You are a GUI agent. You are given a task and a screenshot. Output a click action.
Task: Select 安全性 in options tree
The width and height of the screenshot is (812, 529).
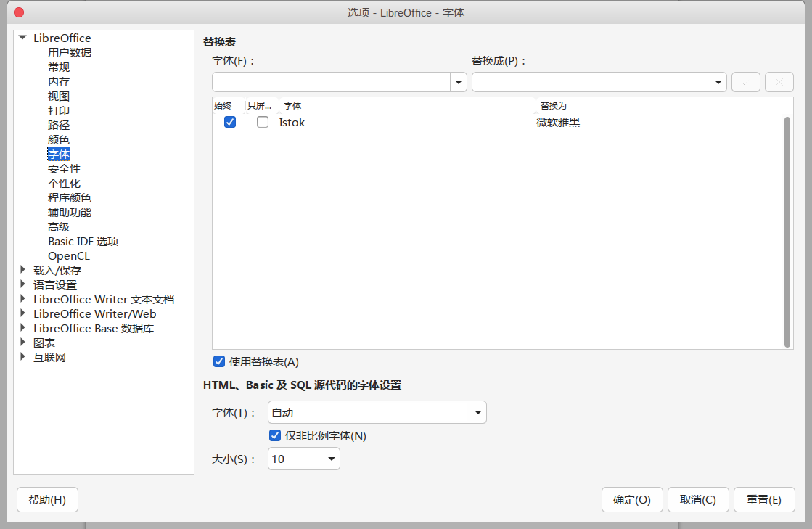point(64,169)
